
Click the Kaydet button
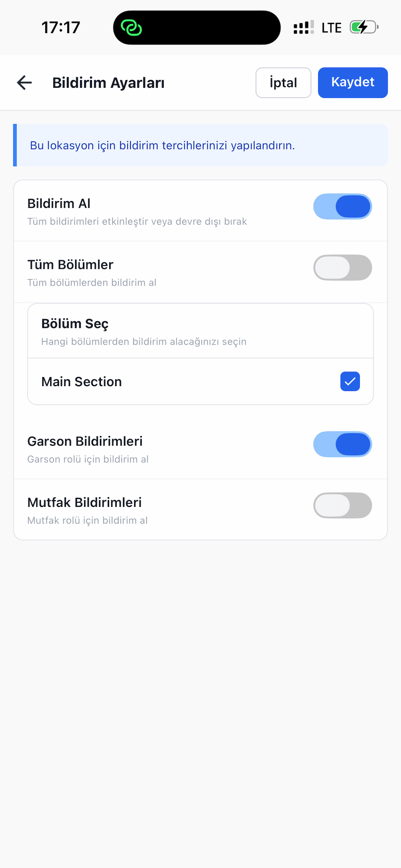coord(353,83)
